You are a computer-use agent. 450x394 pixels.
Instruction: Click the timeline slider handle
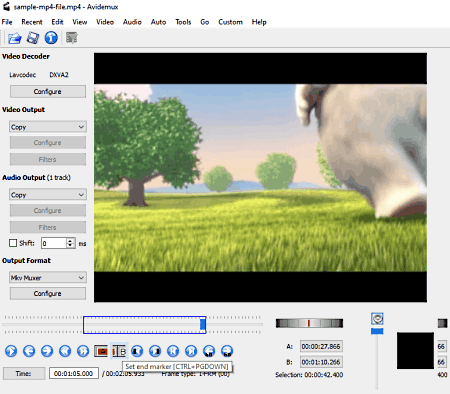coord(203,324)
